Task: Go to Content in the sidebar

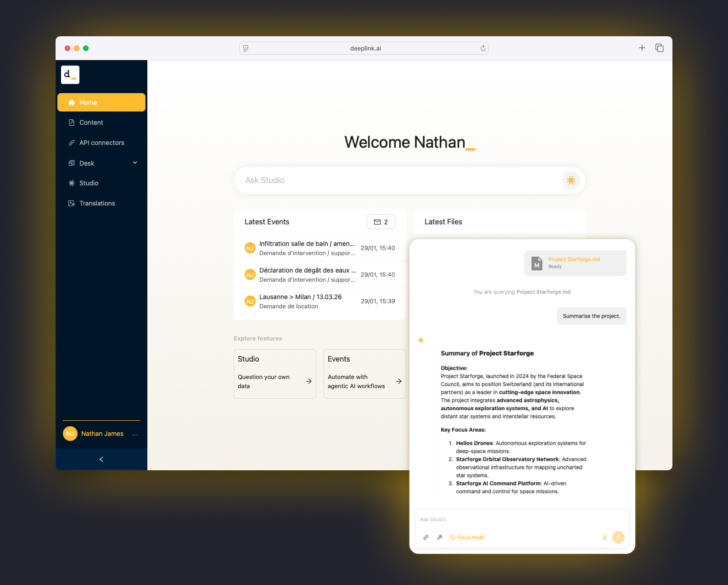Action: coord(91,123)
